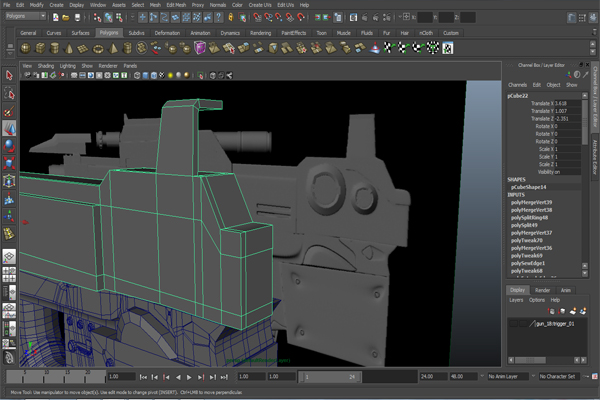This screenshot has width=600, height=400.
Task: Click play backwards button
Action: tap(178, 377)
